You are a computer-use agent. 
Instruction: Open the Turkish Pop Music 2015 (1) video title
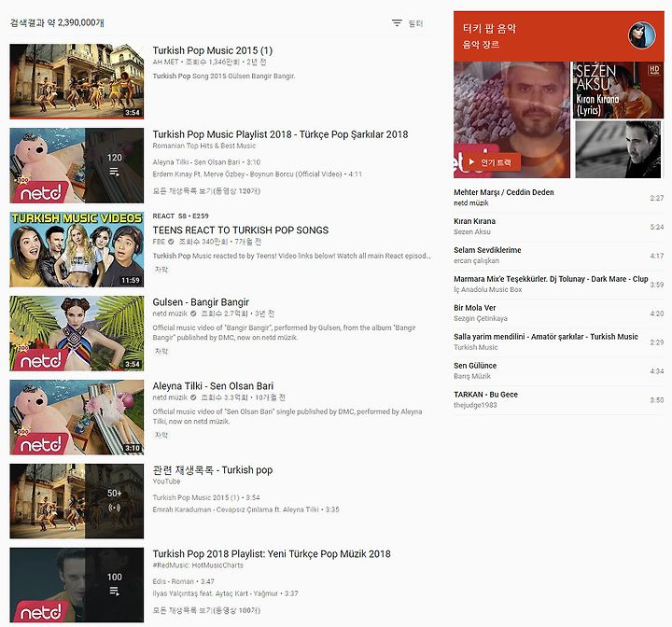tap(213, 50)
